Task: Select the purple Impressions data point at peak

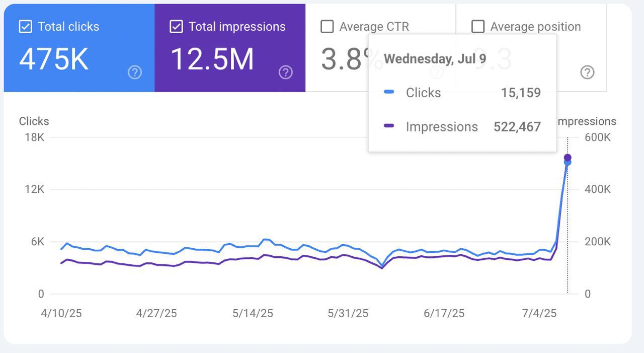Action: pyautogui.click(x=568, y=158)
